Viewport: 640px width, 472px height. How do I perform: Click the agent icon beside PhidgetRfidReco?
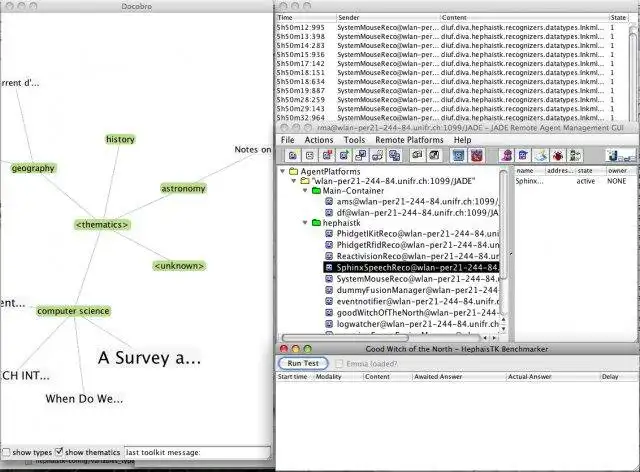click(329, 245)
